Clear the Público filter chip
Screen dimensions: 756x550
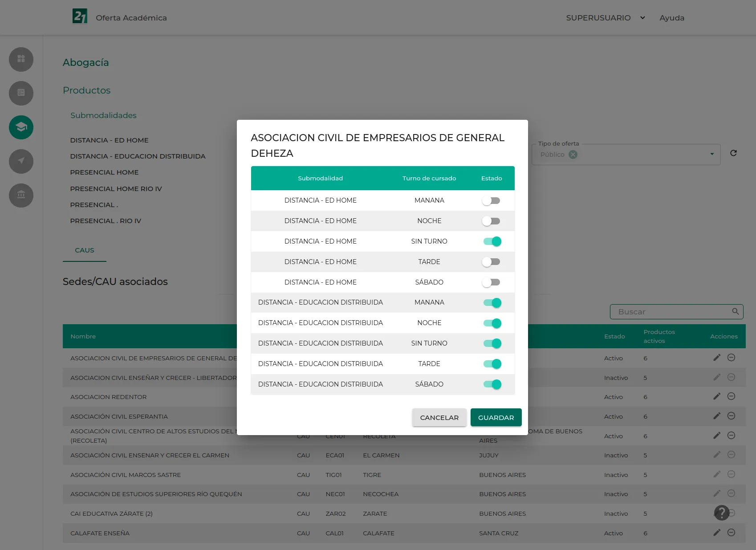click(573, 155)
